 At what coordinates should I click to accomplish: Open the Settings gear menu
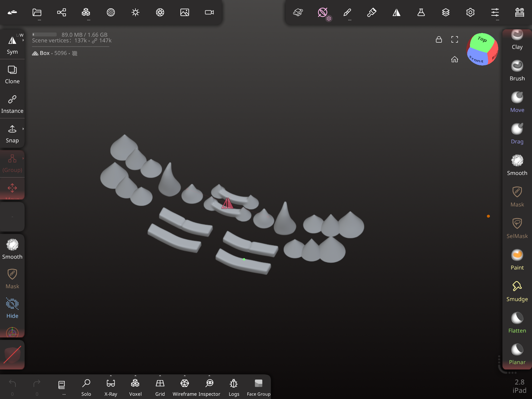pyautogui.click(x=470, y=12)
